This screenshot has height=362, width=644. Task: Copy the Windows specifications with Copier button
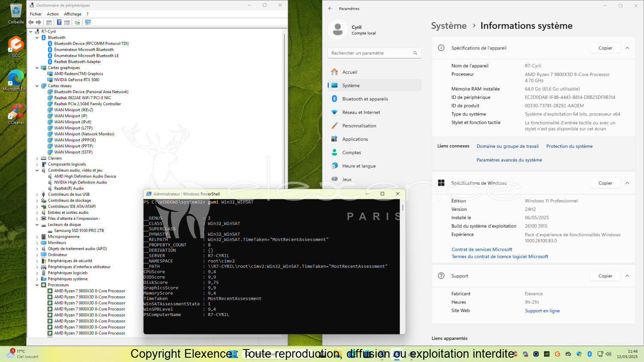pyautogui.click(x=605, y=183)
